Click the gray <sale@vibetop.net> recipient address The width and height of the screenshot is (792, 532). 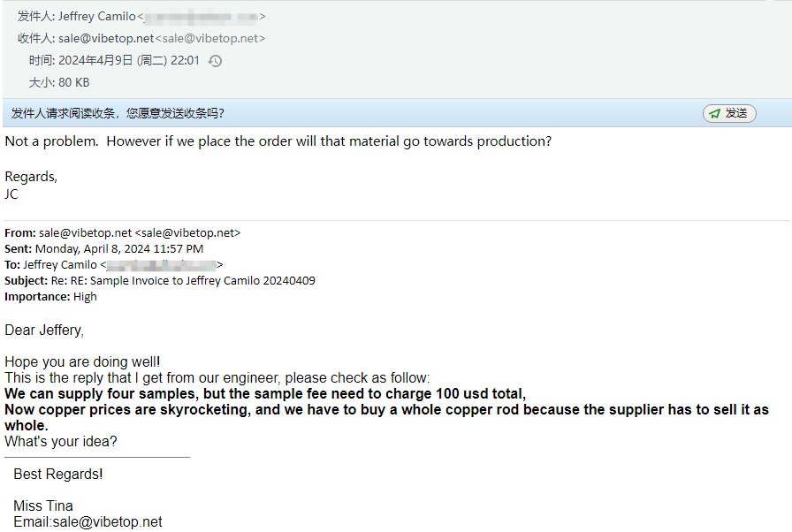[x=210, y=38]
